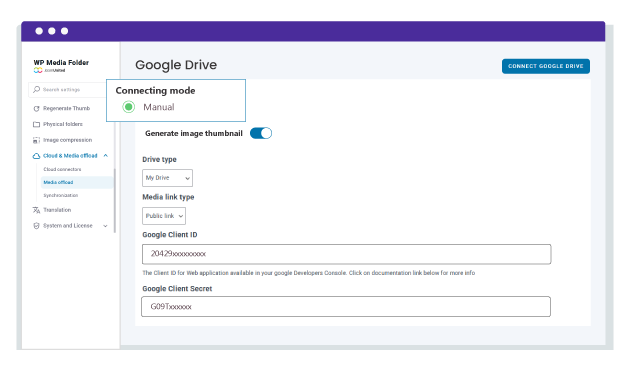Viewport: 630px width, 371px height.
Task: Click the Cloud & Media offload cloud icon
Action: 37,156
